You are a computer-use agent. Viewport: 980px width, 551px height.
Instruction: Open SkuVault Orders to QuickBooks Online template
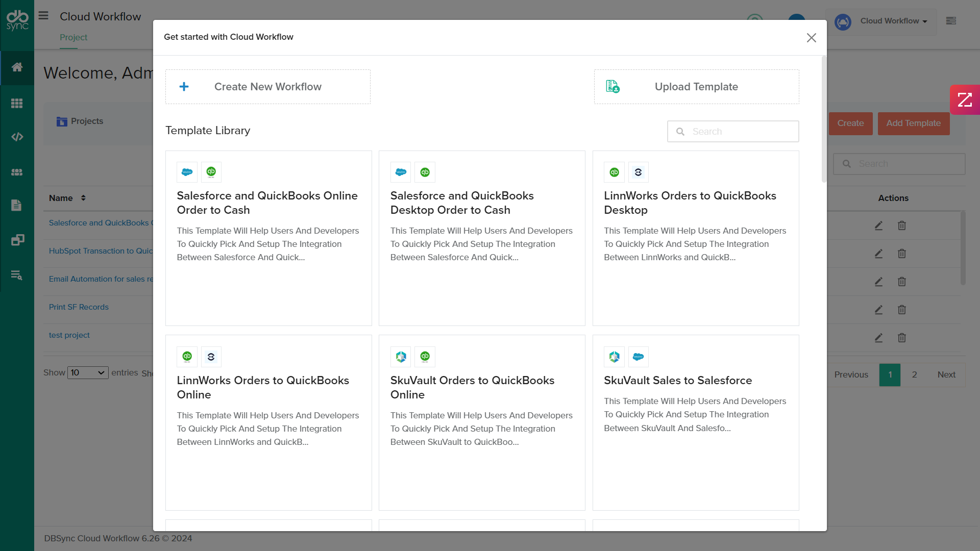point(482,423)
